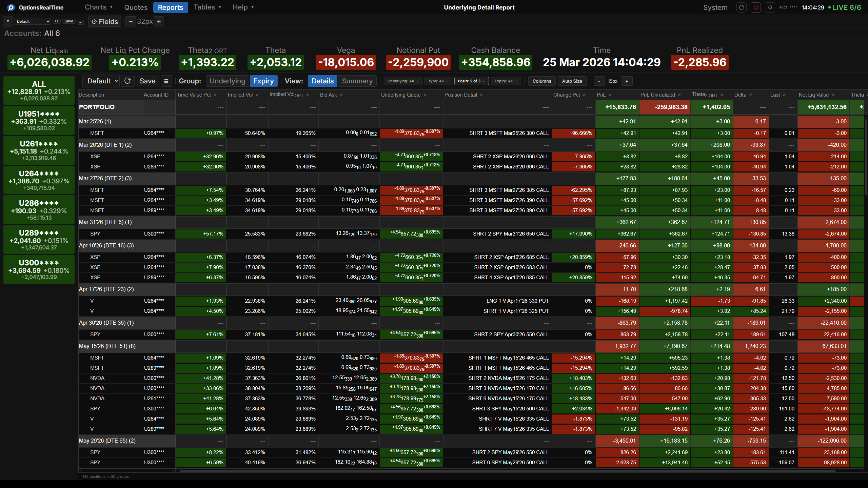Open the Underlying: All filter dropdown
868x488 pixels.
[x=403, y=81]
